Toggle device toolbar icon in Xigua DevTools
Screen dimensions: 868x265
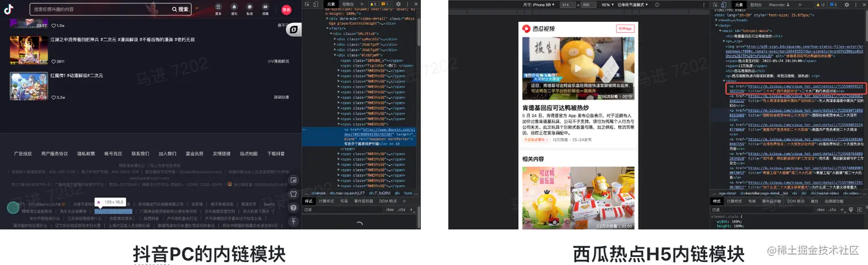tap(724, 4)
